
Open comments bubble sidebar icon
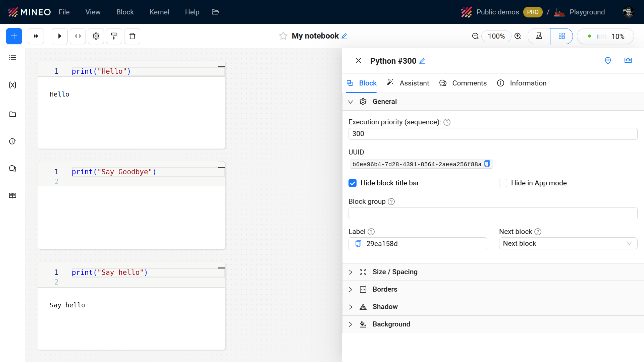(12, 169)
